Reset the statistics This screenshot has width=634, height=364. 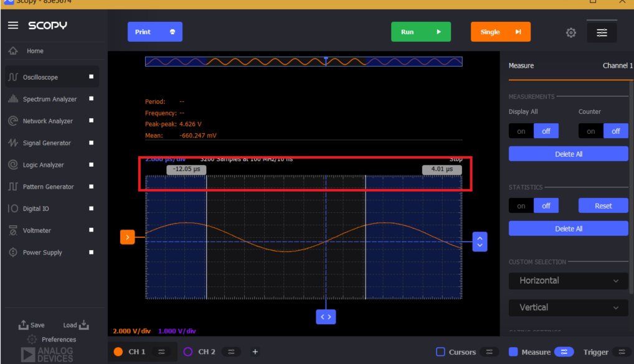coord(603,205)
